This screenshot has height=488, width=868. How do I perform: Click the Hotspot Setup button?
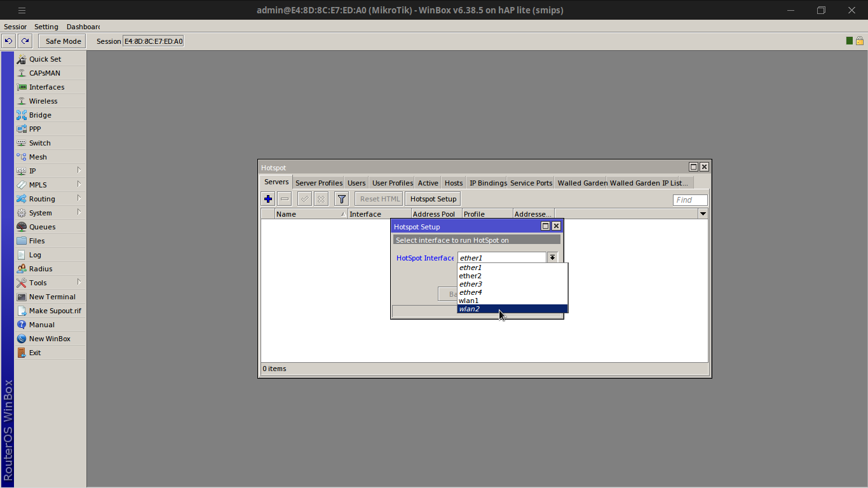click(433, 199)
